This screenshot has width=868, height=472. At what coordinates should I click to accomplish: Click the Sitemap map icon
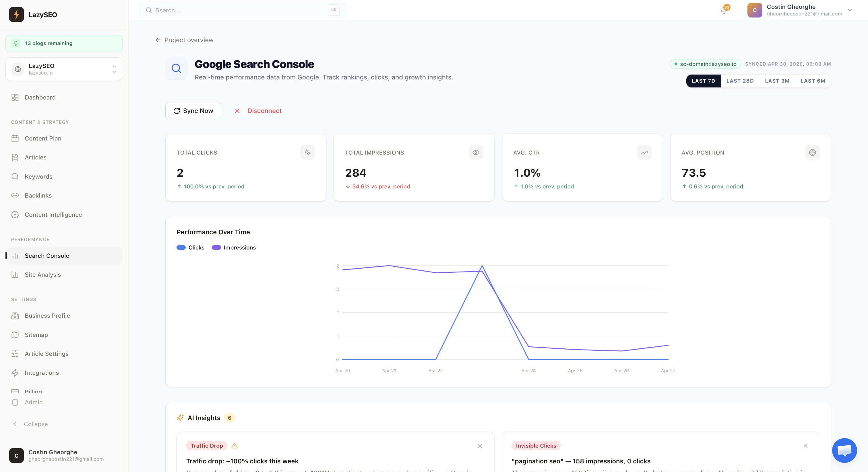pyautogui.click(x=15, y=335)
